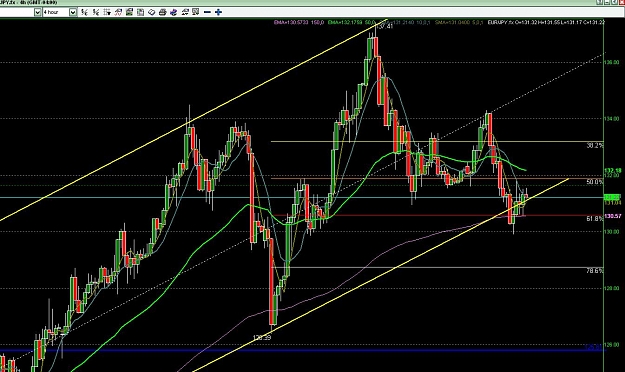Zoom in with the blue plus icon
625x372 pixels.
pos(218,12)
